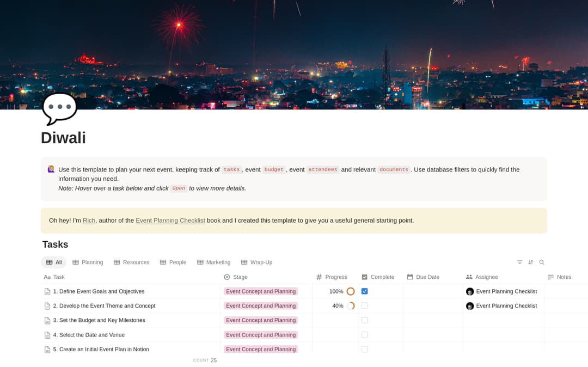Viewport: 588px width, 367px height.
Task: Check Complete for Select the Date and Venue
Action: [x=364, y=335]
